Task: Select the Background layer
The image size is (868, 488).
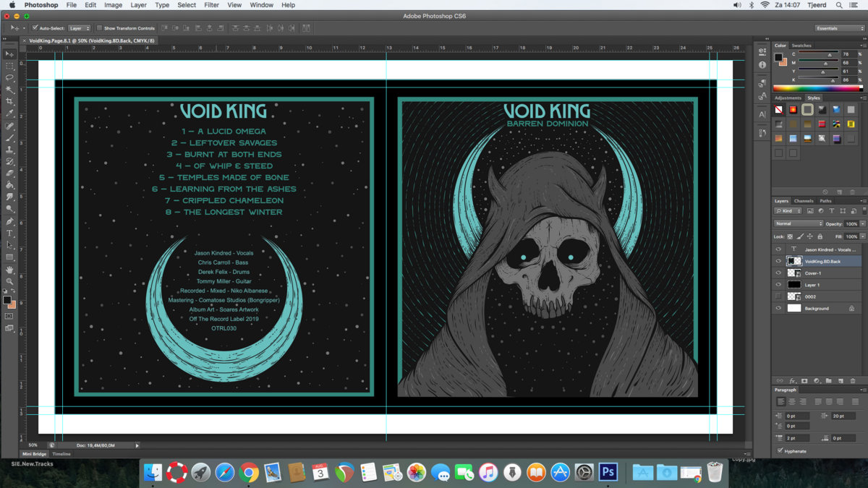Action: pyautogui.click(x=817, y=309)
